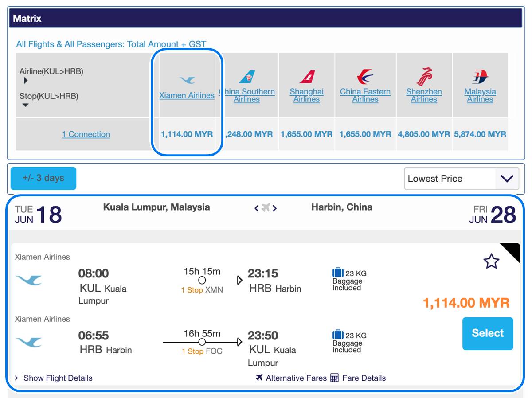Click the Matrix panel header
The image size is (532, 398).
pyautogui.click(x=266, y=19)
